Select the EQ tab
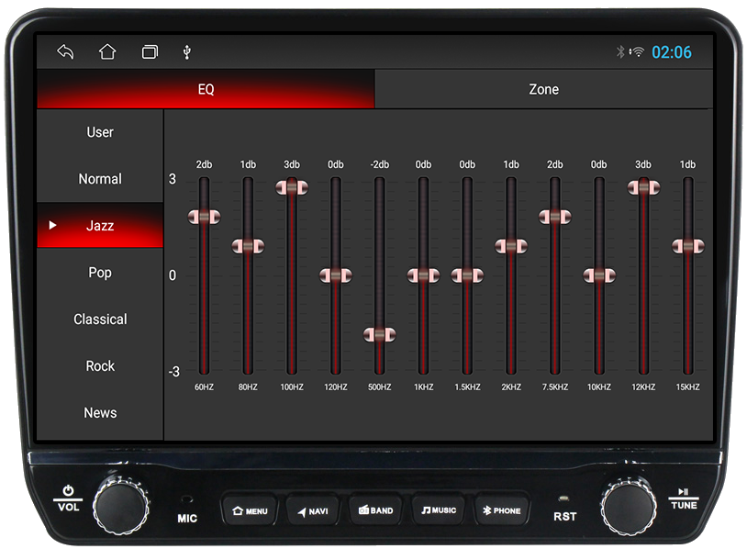The width and height of the screenshot is (747, 560). coord(206,90)
